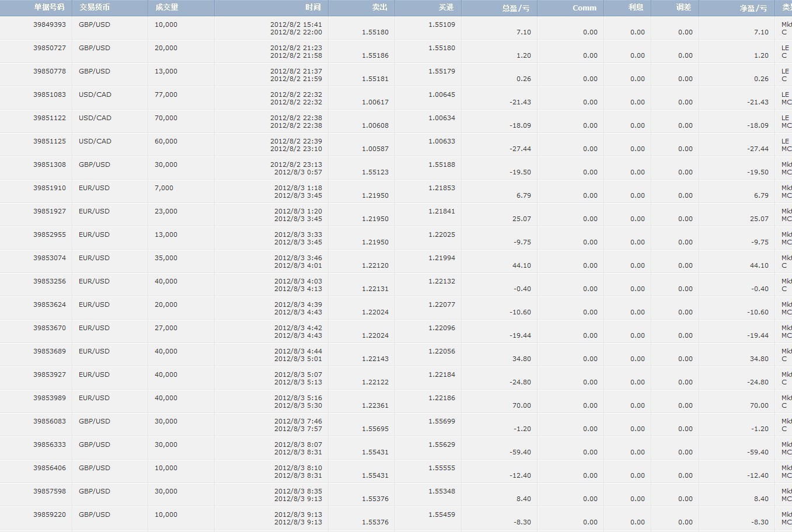Select order number 39853989

point(50,398)
